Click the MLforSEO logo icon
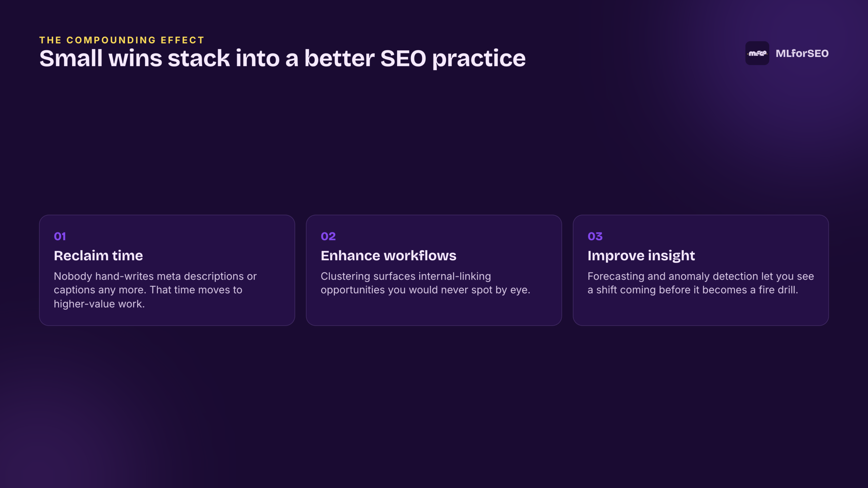 pos(757,53)
